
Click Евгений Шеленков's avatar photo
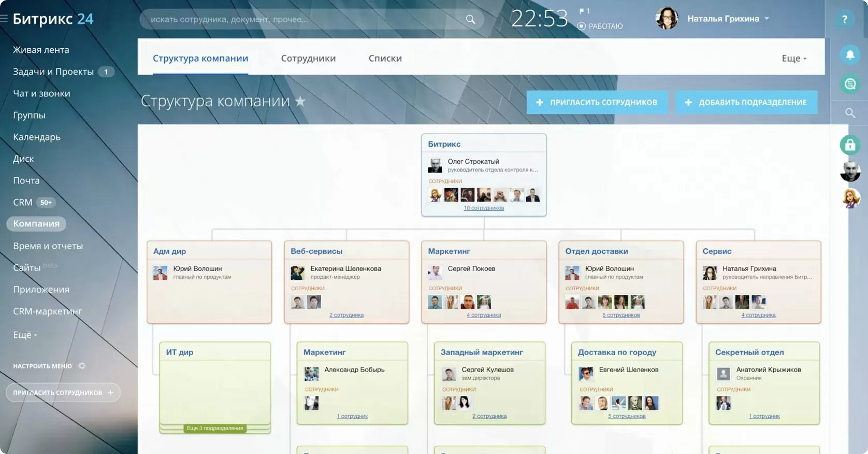coord(586,374)
